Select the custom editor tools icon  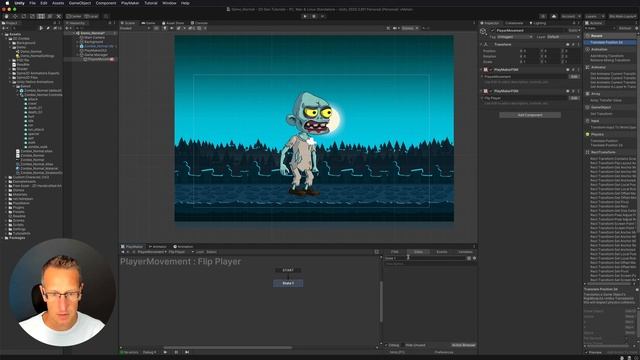(x=58, y=16)
